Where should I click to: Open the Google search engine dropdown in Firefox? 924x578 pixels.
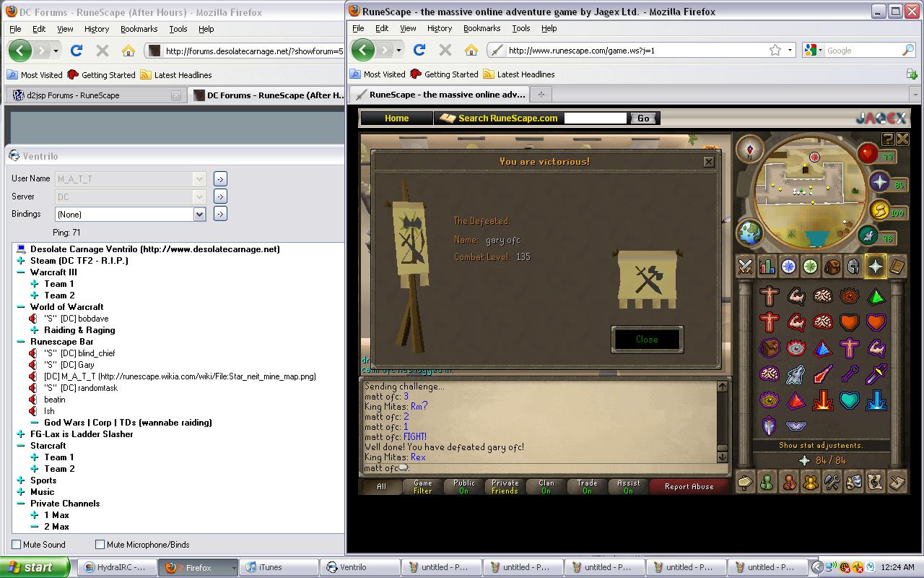coord(814,50)
